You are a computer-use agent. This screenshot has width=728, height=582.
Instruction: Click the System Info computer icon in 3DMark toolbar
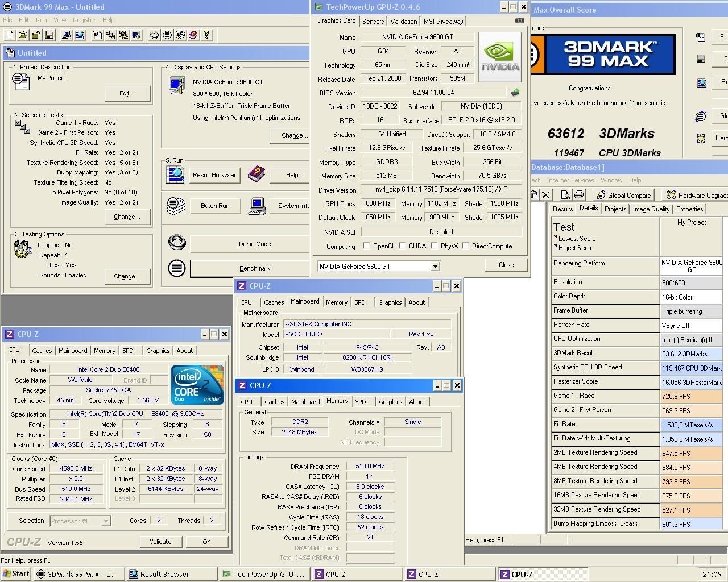click(67, 35)
